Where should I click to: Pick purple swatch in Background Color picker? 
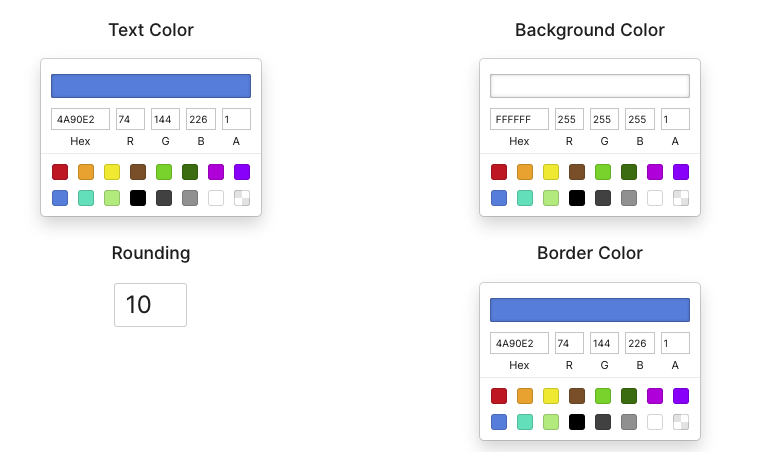(x=681, y=172)
